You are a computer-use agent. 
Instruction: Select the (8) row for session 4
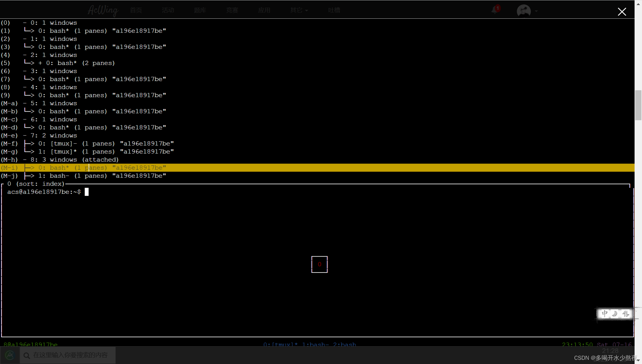[317, 87]
